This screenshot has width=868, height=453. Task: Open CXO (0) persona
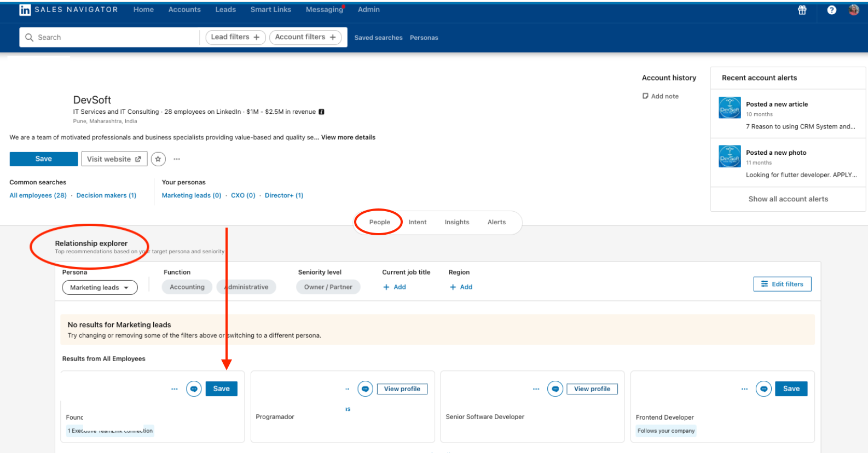(243, 195)
